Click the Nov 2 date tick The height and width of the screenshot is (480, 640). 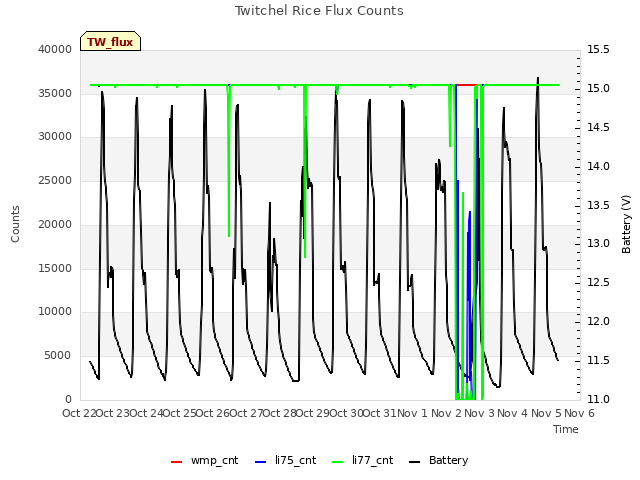447,413
